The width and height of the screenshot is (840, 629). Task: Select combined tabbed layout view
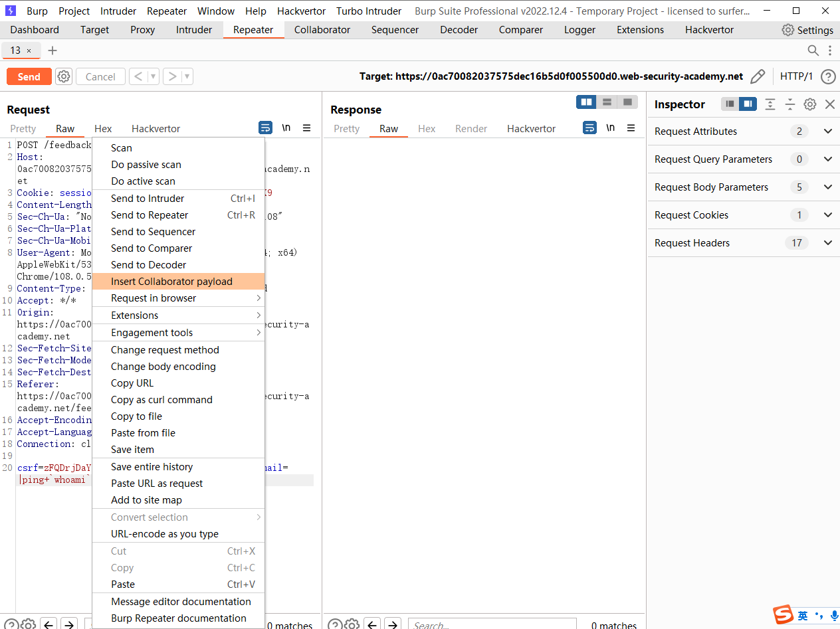[627, 102]
